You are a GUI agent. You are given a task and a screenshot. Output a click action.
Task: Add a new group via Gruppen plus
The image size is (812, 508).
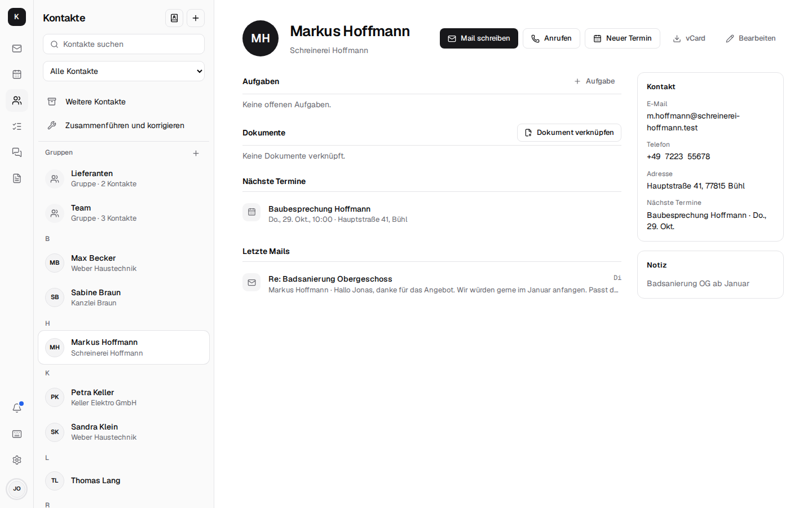(196, 153)
